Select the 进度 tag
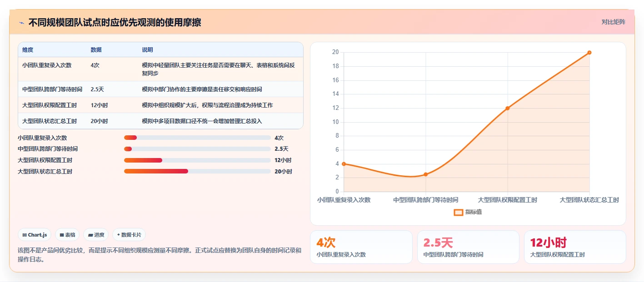 pos(96,235)
